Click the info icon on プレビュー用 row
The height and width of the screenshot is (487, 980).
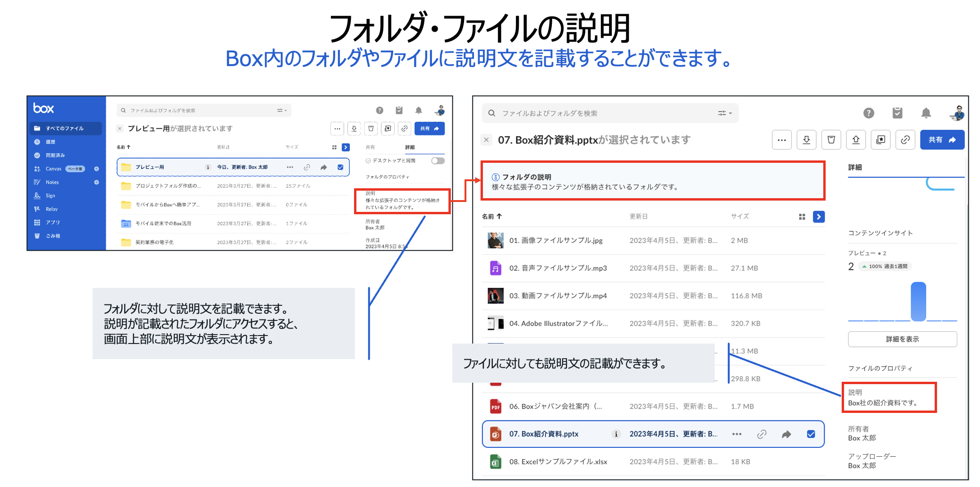click(x=208, y=167)
